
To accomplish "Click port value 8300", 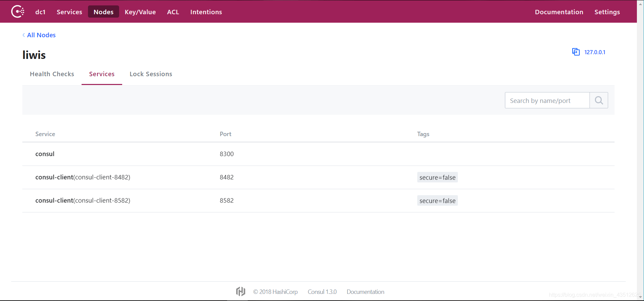I will pos(227,154).
